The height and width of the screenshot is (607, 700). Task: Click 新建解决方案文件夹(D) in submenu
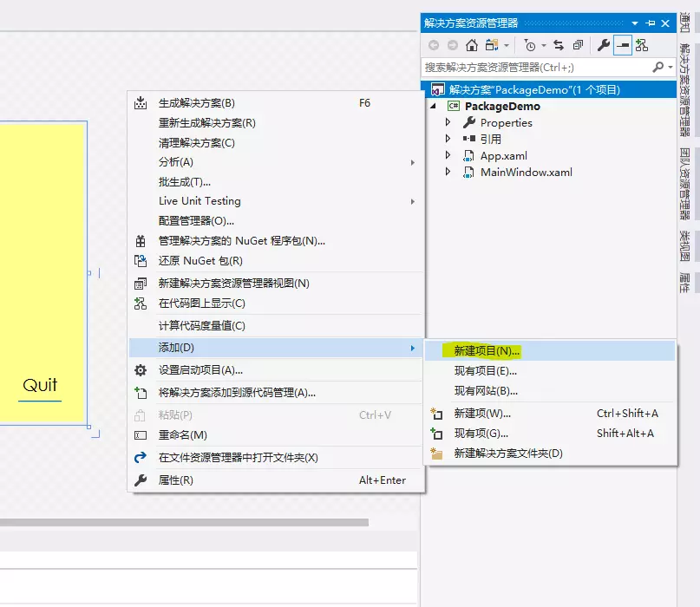pos(550,454)
